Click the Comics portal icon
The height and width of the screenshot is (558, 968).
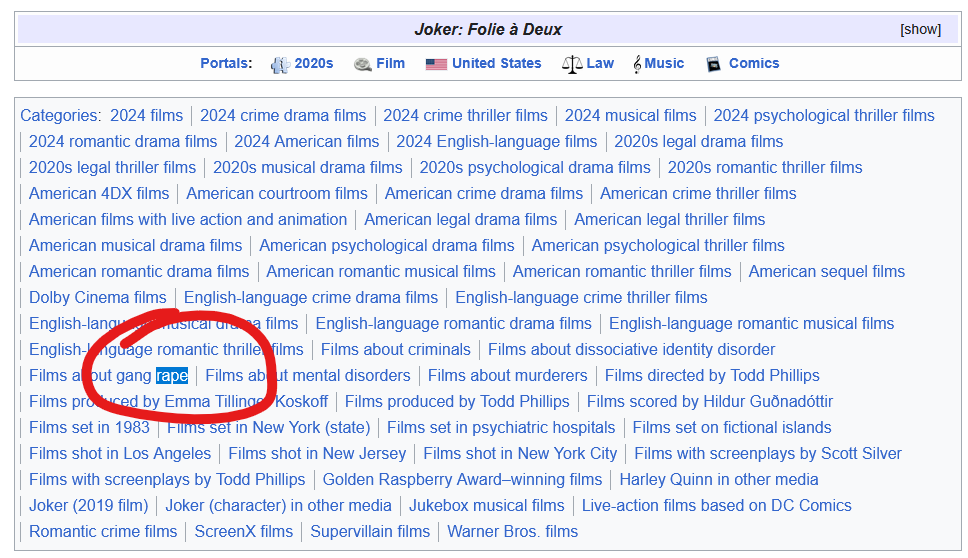(x=713, y=64)
